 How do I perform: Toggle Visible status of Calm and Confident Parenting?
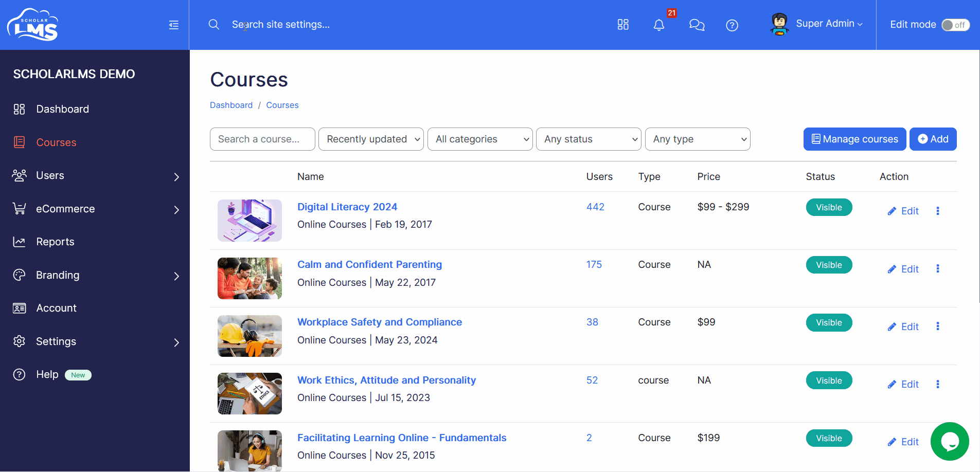(x=829, y=265)
